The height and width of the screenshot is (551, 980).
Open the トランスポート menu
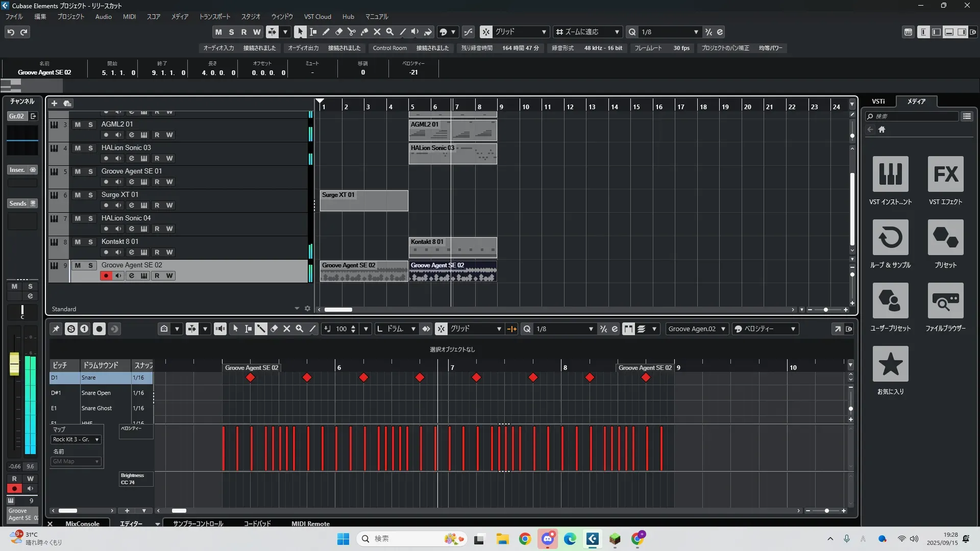point(214,17)
